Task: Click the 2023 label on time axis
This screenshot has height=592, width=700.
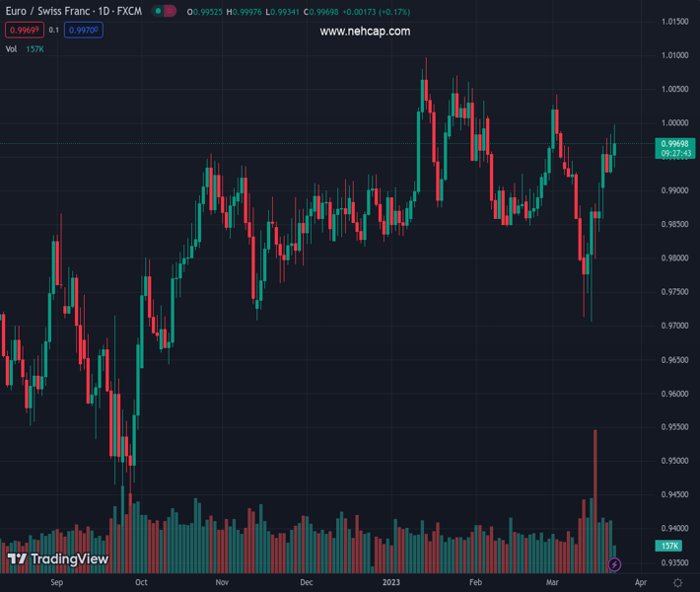Action: pos(392,582)
